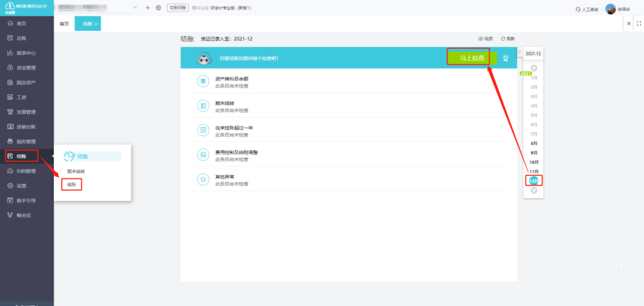
Task: Click the alarm light icon in blue banner
Action: click(506, 58)
